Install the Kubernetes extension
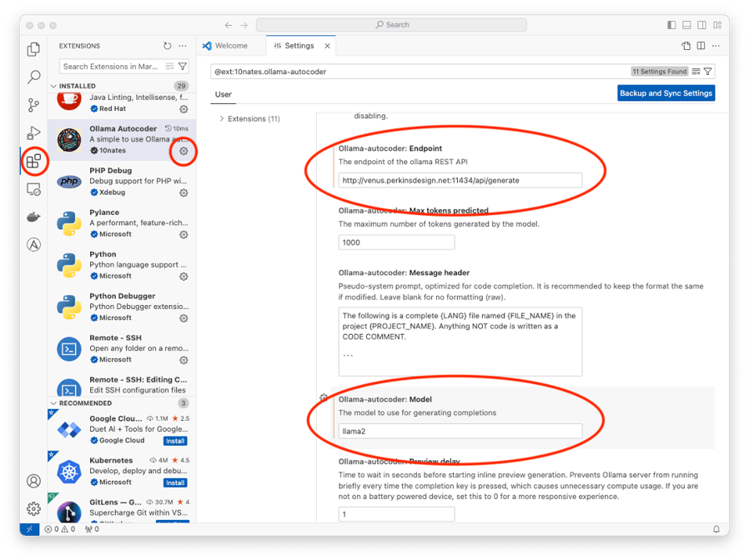749x560 pixels. 175,482
